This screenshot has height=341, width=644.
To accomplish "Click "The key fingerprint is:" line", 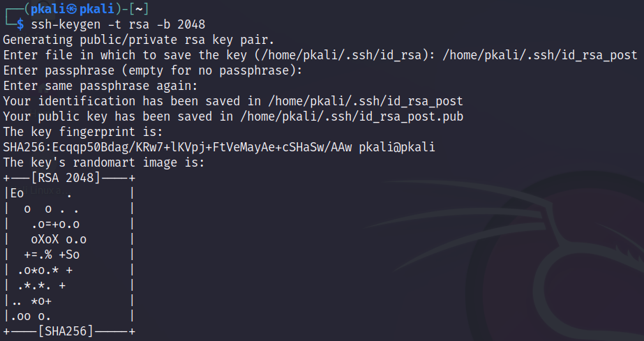I will (x=83, y=132).
